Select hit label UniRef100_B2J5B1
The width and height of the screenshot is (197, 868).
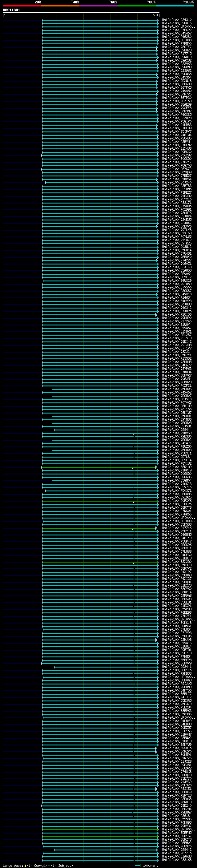[x=177, y=426]
